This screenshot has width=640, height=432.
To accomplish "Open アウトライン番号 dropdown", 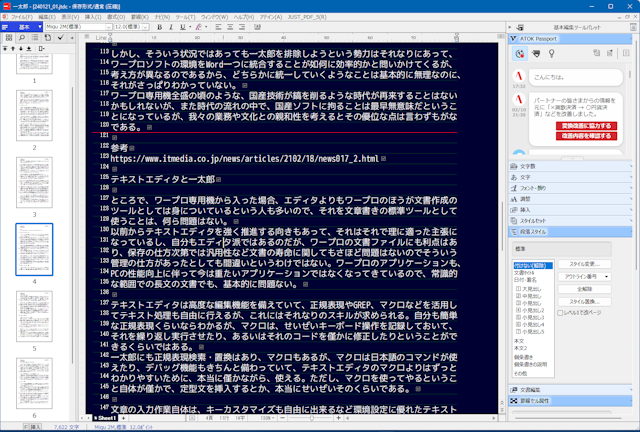I will point(584,277).
